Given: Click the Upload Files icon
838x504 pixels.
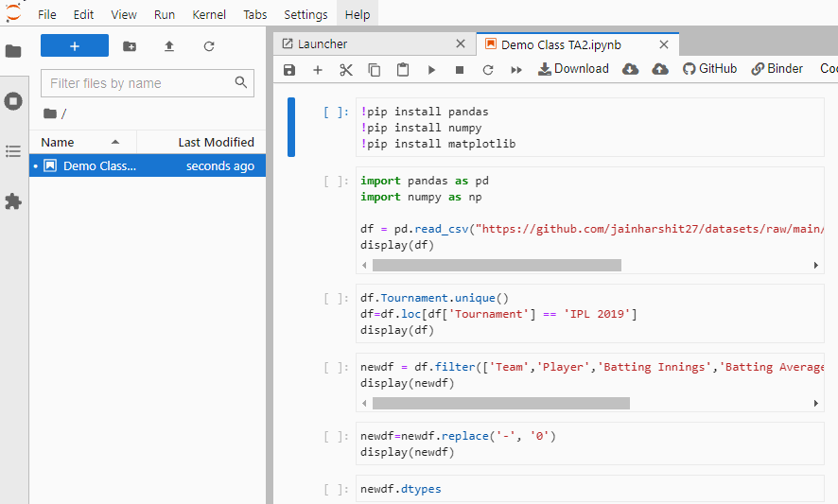Looking at the screenshot, I should coord(169,46).
